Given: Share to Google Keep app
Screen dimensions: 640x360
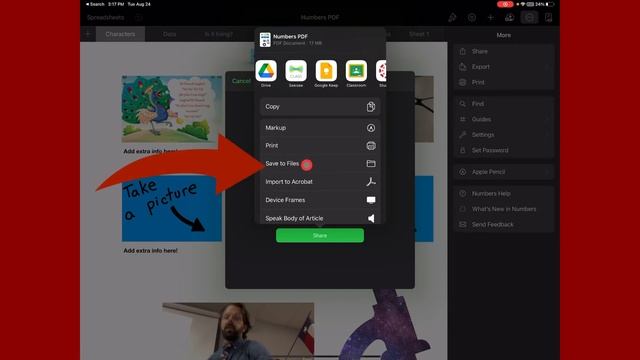Looking at the screenshot, I should tap(326, 71).
